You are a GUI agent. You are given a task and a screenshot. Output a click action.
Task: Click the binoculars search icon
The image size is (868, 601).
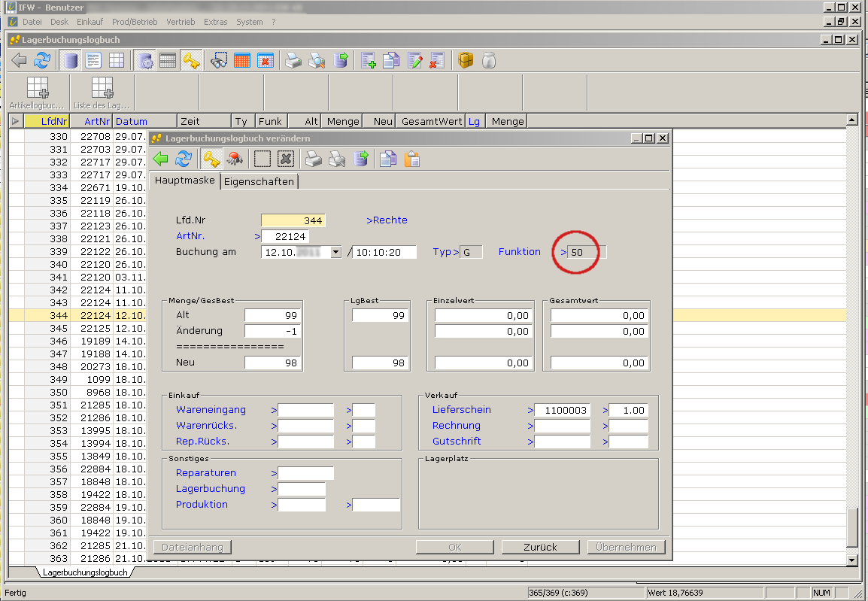tap(219, 61)
